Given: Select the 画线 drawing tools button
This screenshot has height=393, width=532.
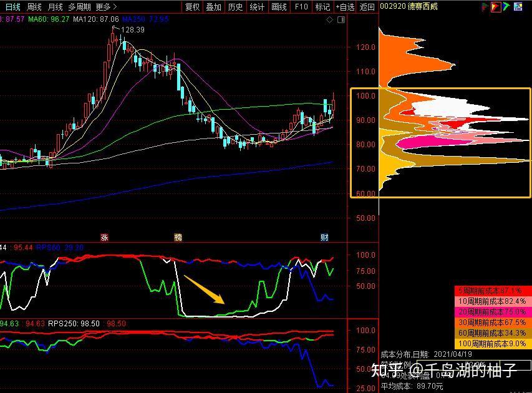Looking at the screenshot, I should [279, 7].
